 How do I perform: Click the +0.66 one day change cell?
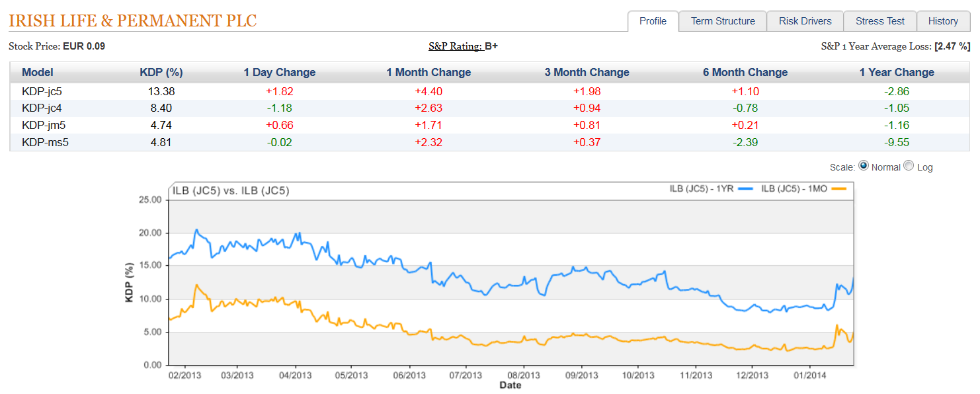(x=280, y=126)
